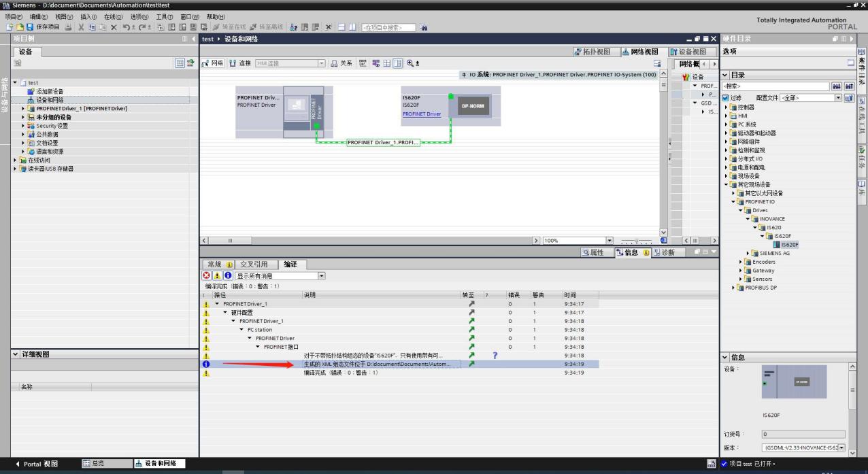Collapse the 项目树 project tree panel
Screen dimensions: 868x474
click(x=192, y=39)
